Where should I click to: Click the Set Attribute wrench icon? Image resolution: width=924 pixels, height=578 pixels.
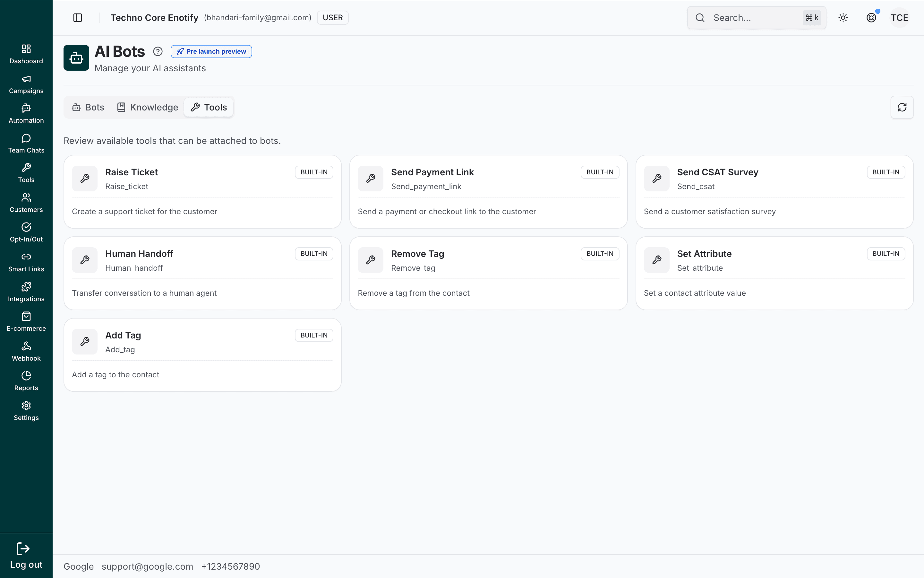pyautogui.click(x=657, y=260)
